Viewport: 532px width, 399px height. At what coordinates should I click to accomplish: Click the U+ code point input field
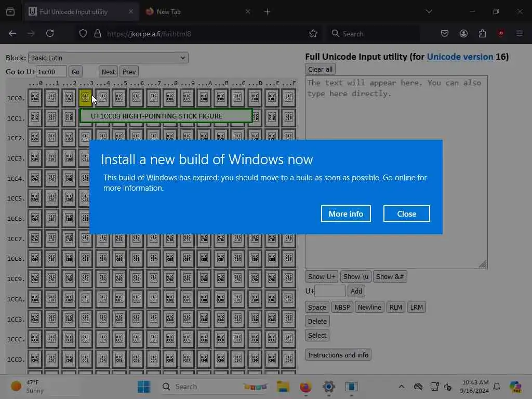(330, 291)
